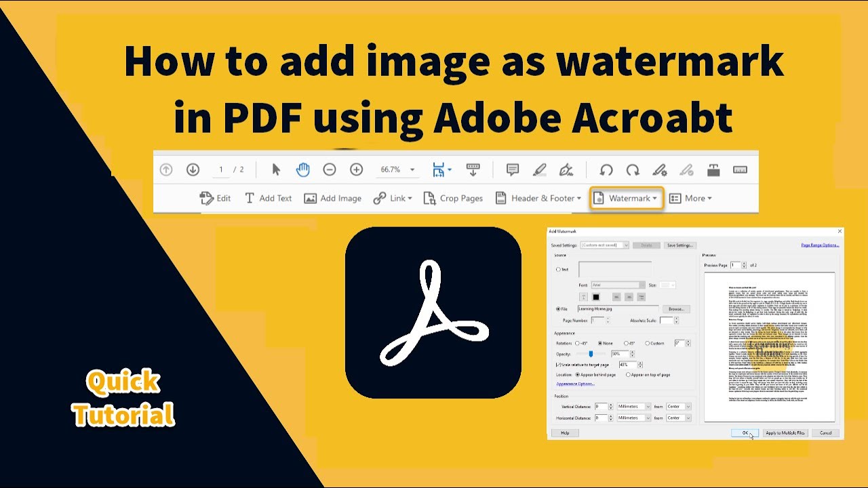
Task: Open the 66.7% zoom level dropdown
Action: tap(397, 169)
